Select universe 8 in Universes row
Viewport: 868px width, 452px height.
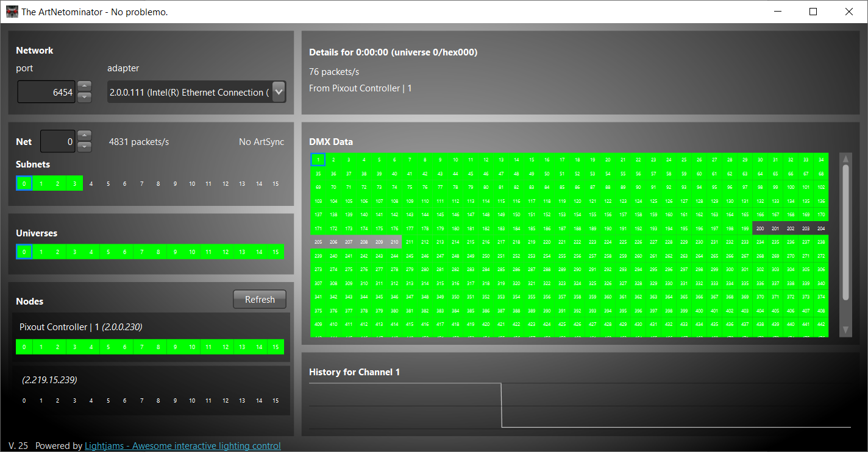coord(158,252)
